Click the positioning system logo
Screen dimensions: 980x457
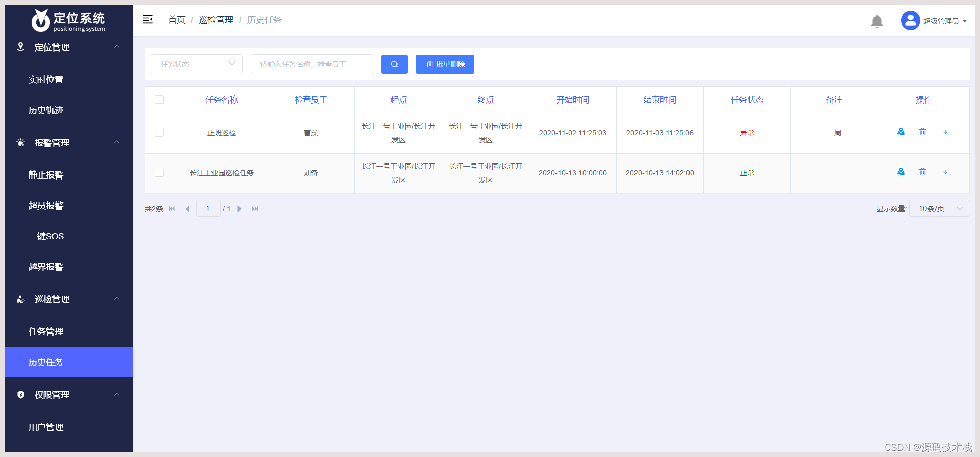click(68, 20)
